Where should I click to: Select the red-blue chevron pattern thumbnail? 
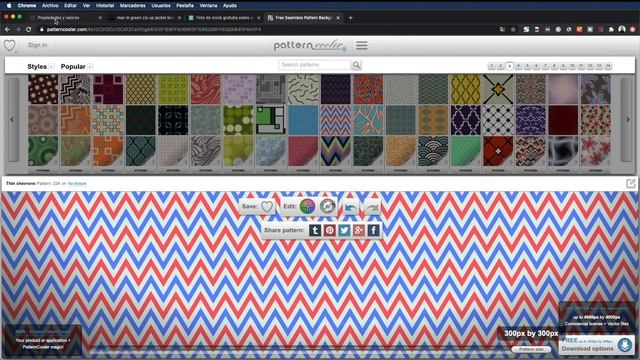click(x=336, y=120)
